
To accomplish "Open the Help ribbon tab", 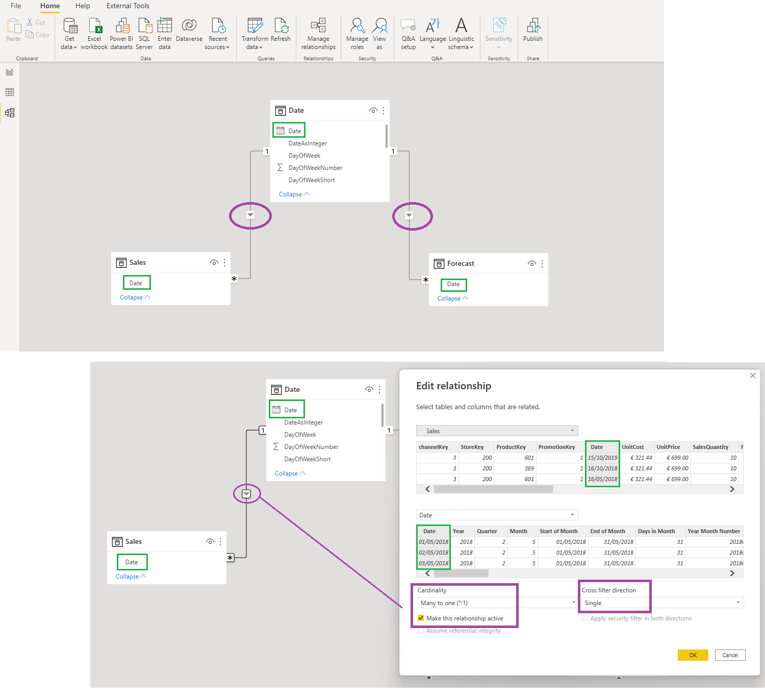I will (x=83, y=6).
